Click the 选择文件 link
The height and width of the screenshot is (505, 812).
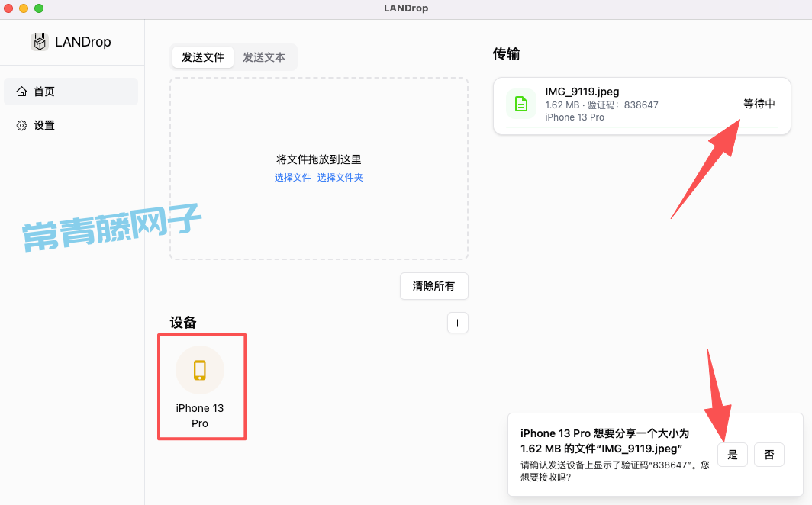[293, 178]
